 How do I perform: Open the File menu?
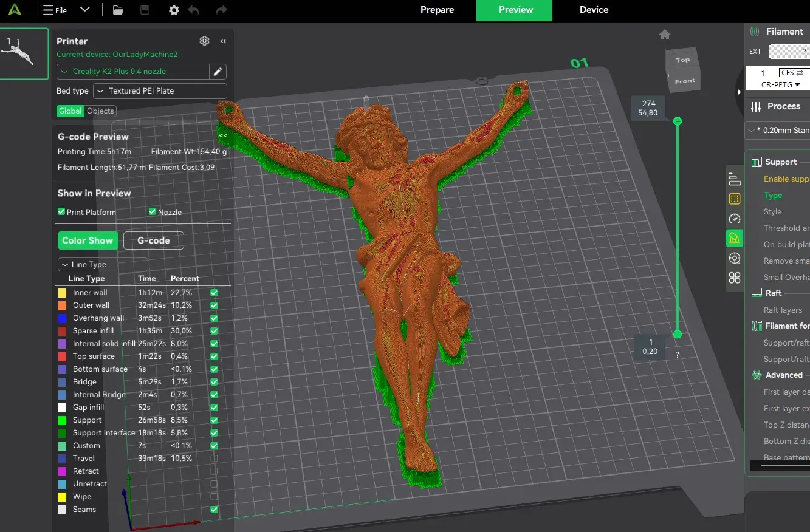click(55, 10)
